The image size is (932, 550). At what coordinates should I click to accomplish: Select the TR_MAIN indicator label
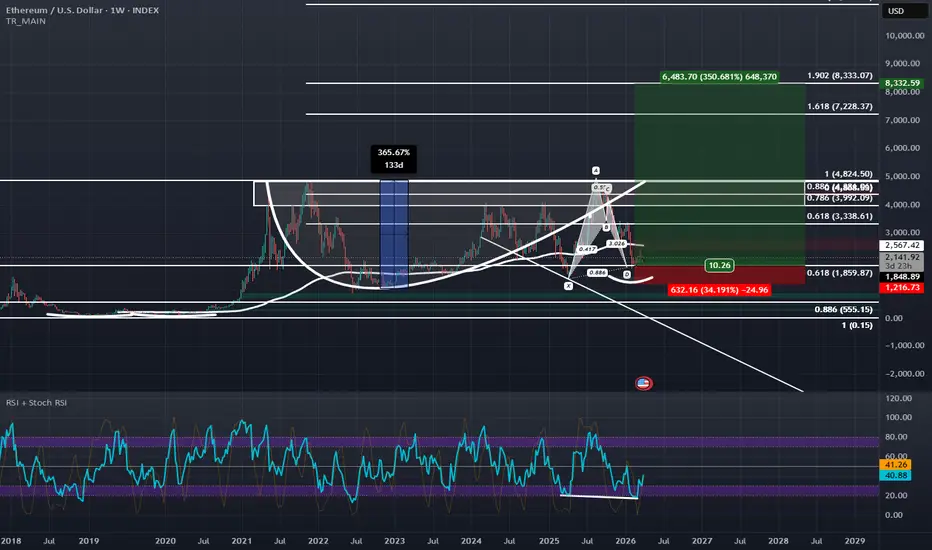pyautogui.click(x=26, y=21)
